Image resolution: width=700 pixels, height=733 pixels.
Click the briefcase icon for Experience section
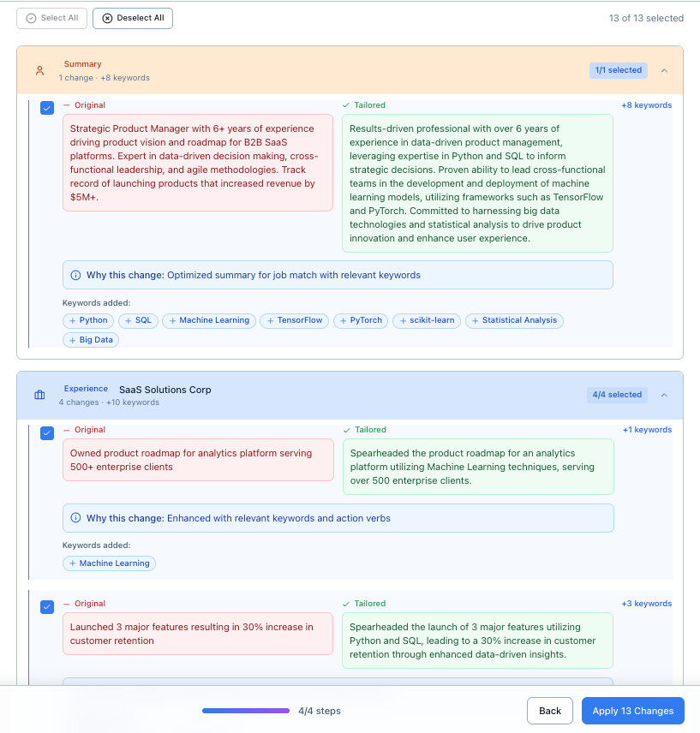(39, 395)
